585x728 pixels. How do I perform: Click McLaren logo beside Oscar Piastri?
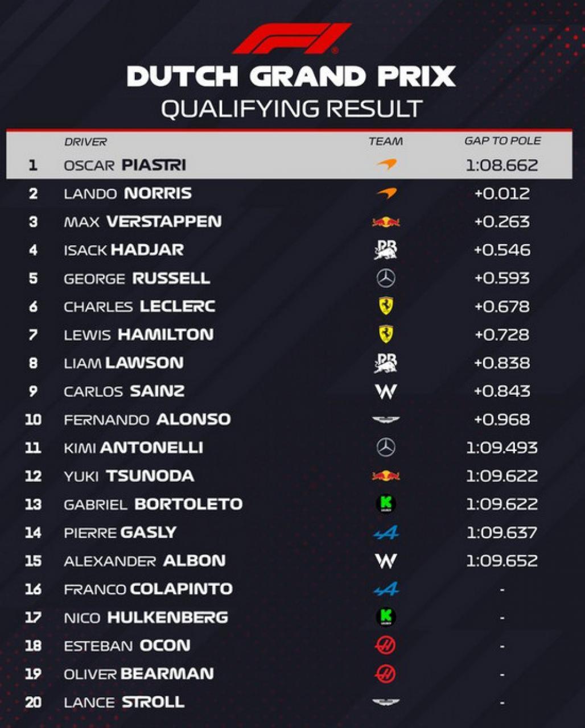[386, 165]
